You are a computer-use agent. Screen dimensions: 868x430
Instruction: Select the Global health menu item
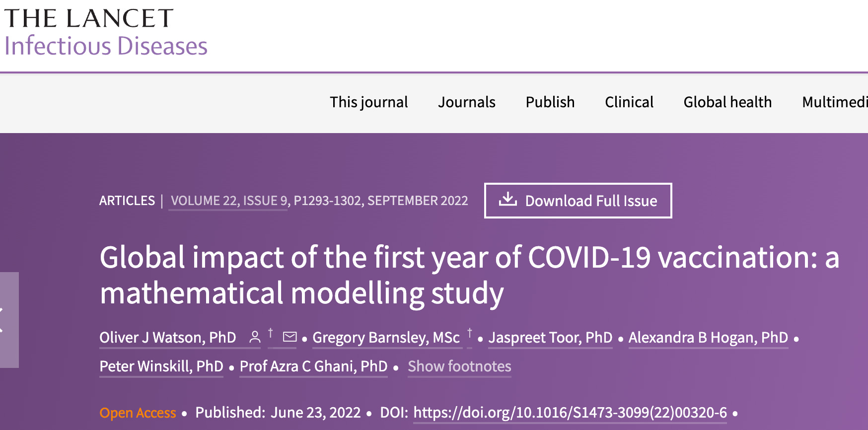pos(727,102)
